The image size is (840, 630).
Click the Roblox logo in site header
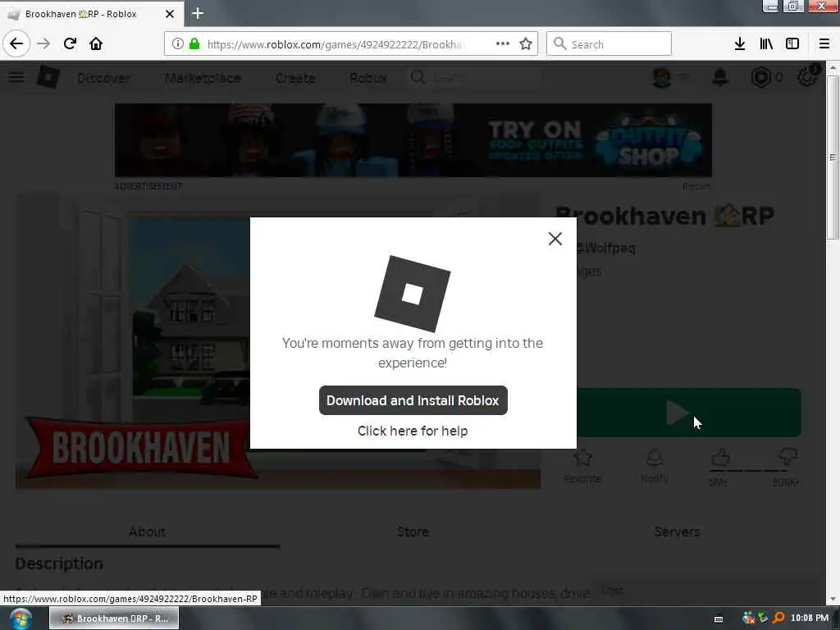(48, 78)
